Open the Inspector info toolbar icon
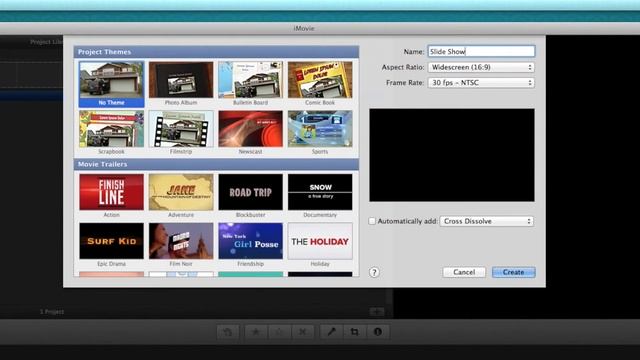The width and height of the screenshot is (640, 360). point(378,332)
